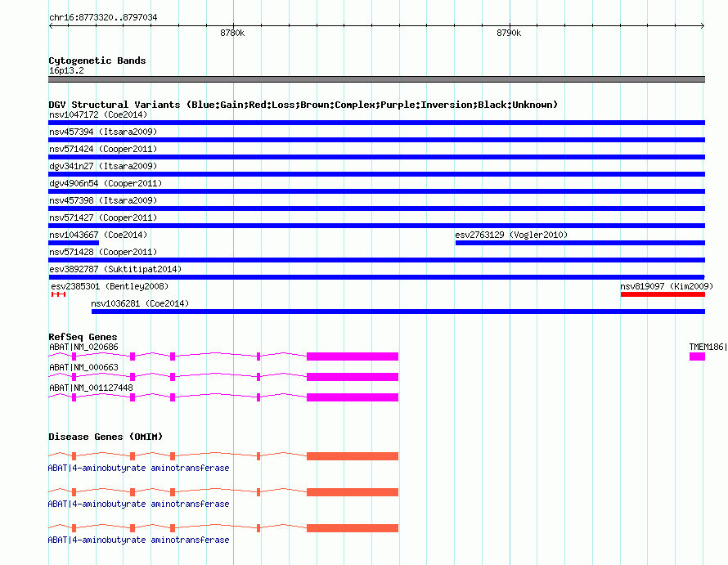This screenshot has height=565, width=728.
Task: Click the ABAT|NM_020686 transcript label
Action: click(83, 347)
